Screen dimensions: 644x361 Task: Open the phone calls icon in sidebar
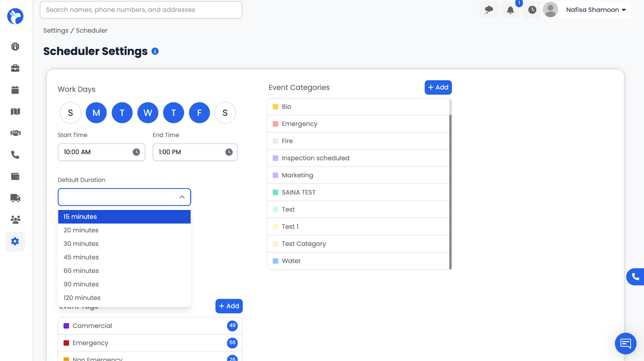click(x=15, y=155)
